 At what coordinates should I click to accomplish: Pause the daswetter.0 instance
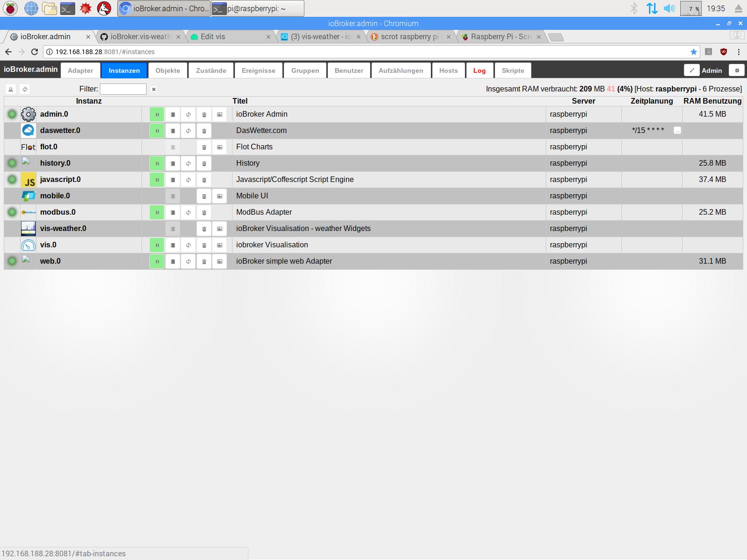[157, 131]
